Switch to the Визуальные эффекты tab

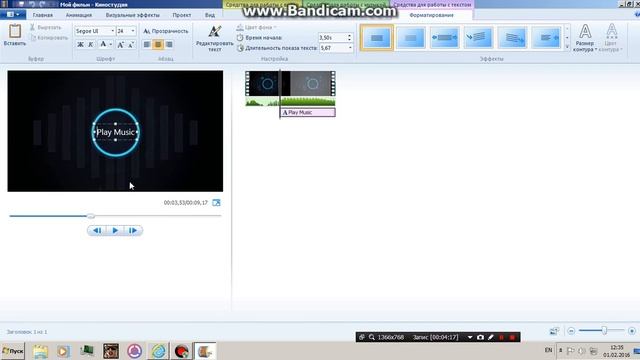[133, 15]
